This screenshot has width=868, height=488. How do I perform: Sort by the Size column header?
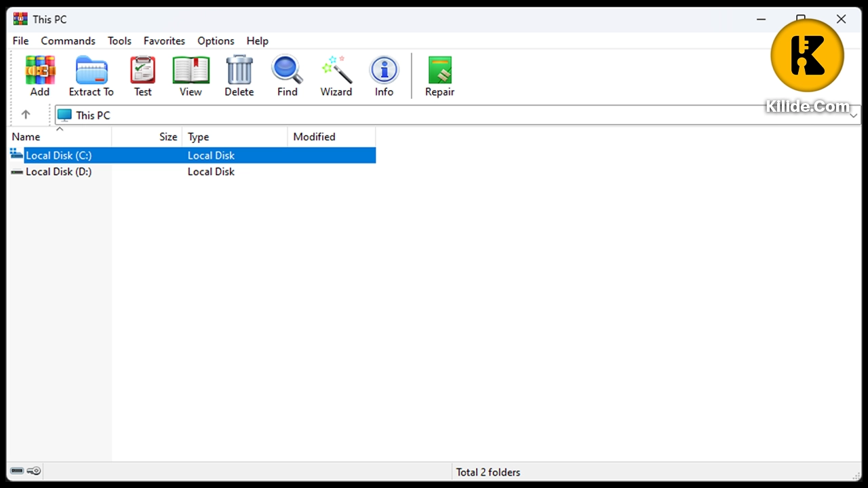147,136
